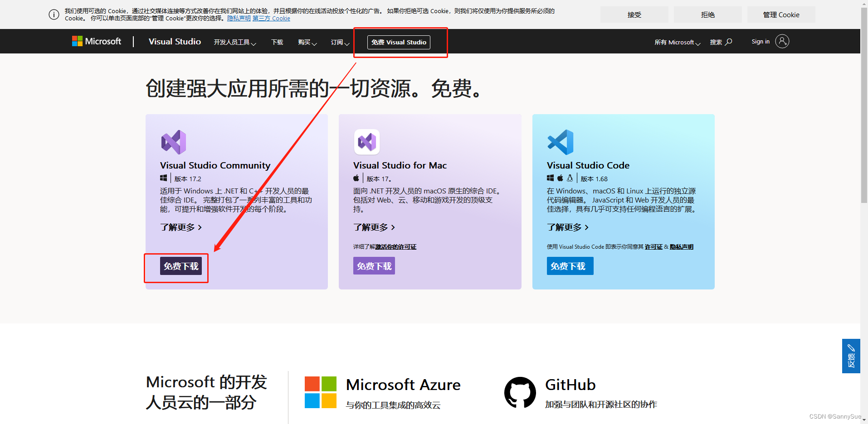Open 了解更多 under Visual Studio Community
The height and width of the screenshot is (424, 868).
181,227
